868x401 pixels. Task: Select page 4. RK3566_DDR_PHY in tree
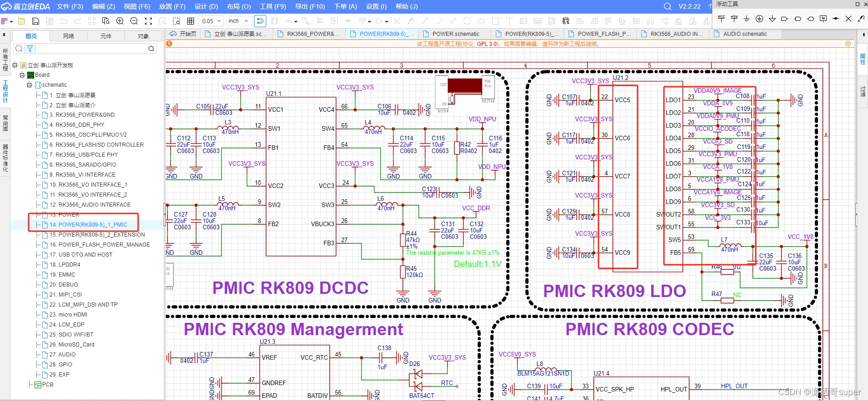tap(77, 124)
